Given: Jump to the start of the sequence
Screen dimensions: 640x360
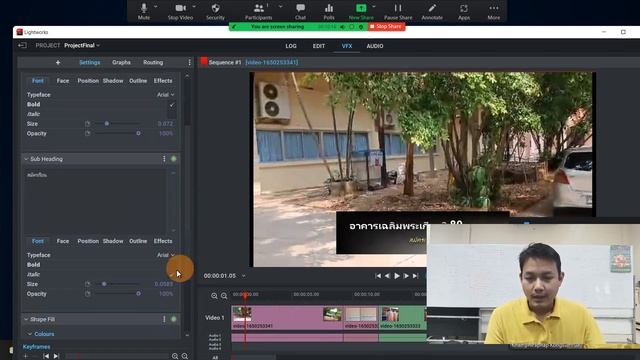Looking at the screenshot, I should point(378,276).
